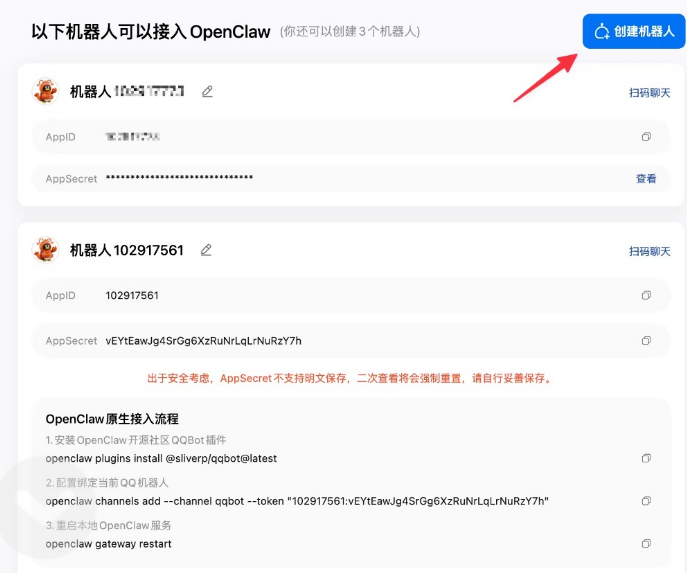Screen dimensions: 687x573
Task: Click the 创建机器人 button
Action: (634, 31)
